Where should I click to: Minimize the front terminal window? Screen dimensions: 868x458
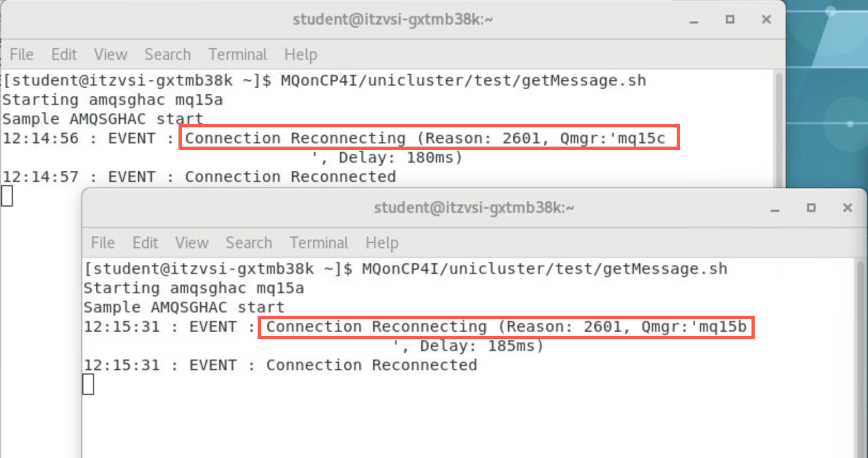(x=775, y=208)
